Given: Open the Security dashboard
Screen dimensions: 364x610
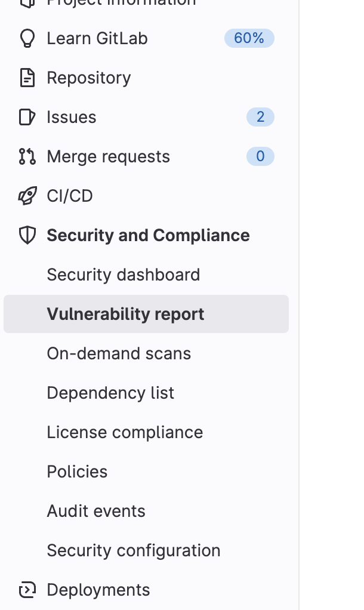Looking at the screenshot, I should pyautogui.click(x=124, y=275).
